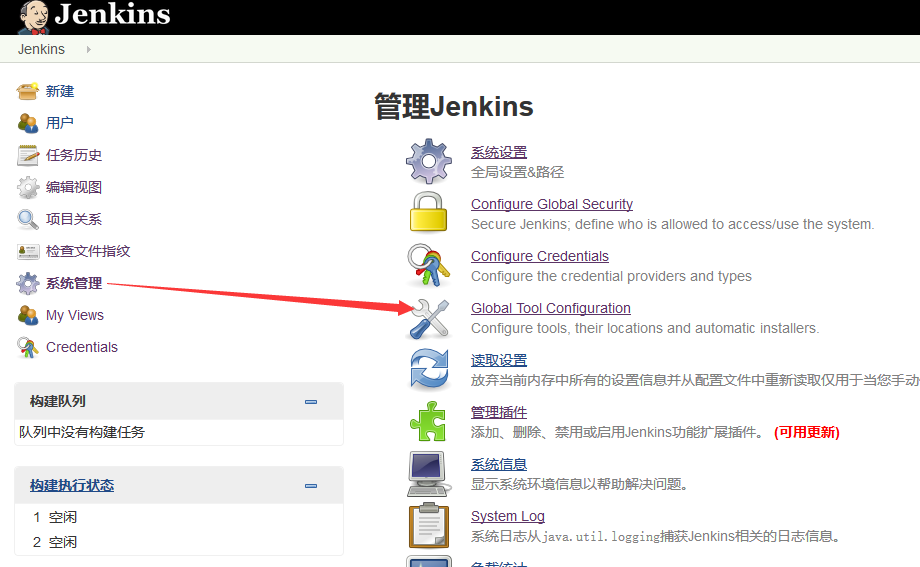Click the 队列中没有构建任务 text
This screenshot has width=920, height=567.
click(82, 433)
